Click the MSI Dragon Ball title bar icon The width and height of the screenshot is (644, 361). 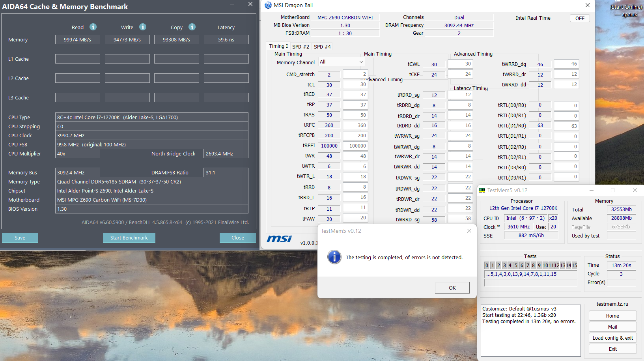268,5
